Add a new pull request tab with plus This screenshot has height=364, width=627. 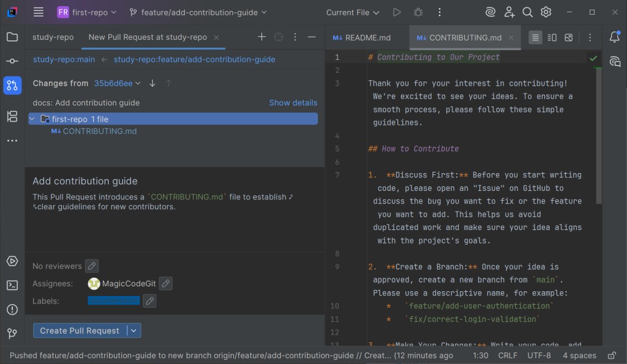click(x=261, y=37)
